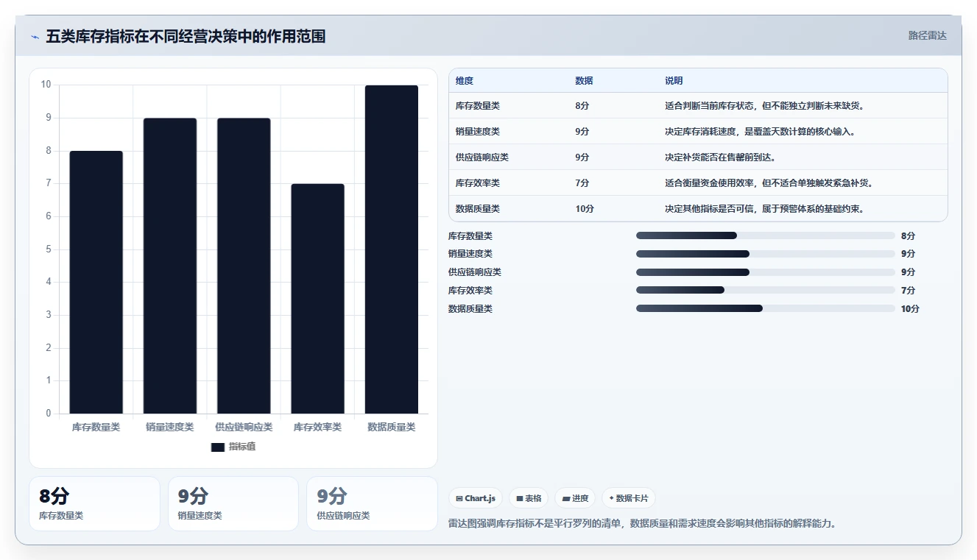Toggle the 指标值 legend color box
This screenshot has height=560, width=977.
pyautogui.click(x=217, y=447)
